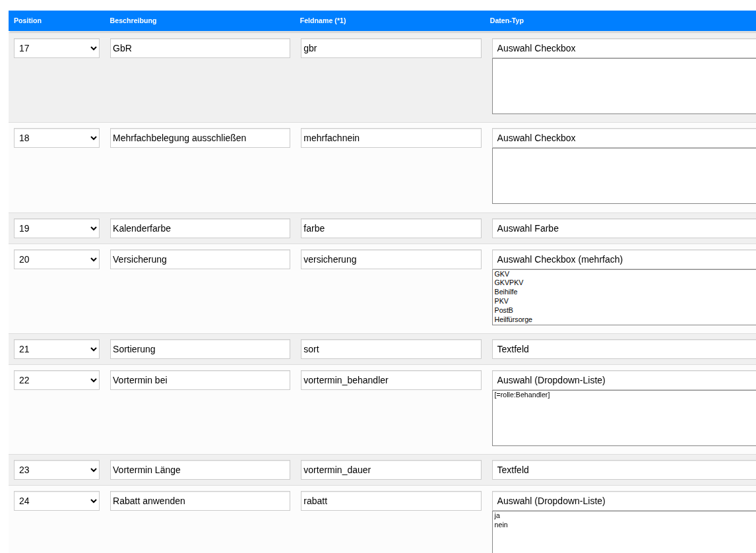This screenshot has width=756, height=553.
Task: Open the 'Auswahl Checkbox (mehrfach)' type dropdown
Action: pos(623,259)
